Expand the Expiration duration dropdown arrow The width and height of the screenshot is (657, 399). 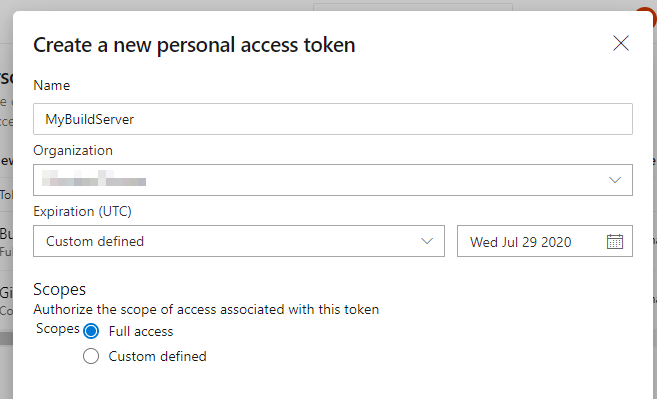pos(427,241)
